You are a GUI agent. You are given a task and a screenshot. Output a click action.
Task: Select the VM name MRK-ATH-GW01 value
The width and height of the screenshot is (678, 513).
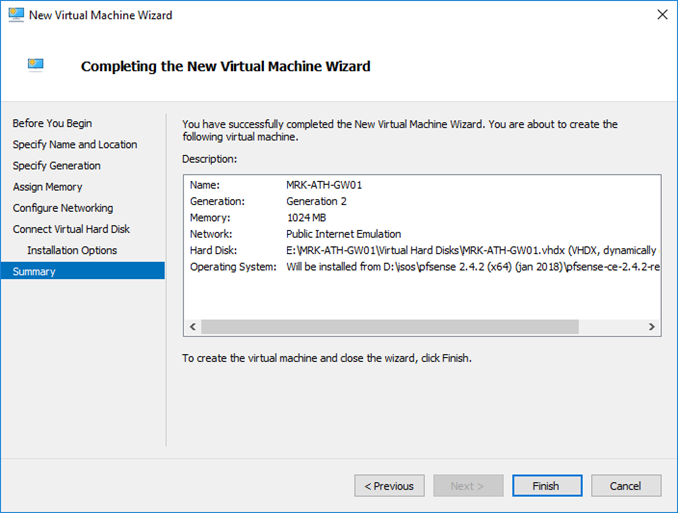click(x=324, y=185)
